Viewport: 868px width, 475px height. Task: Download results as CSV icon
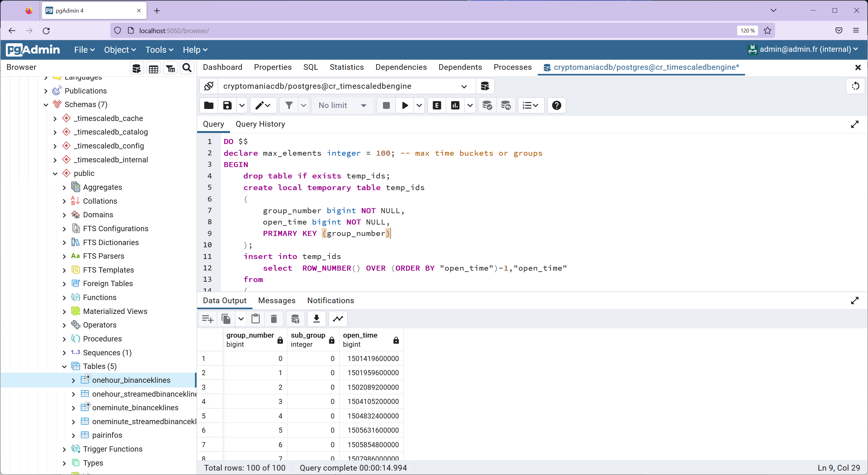click(x=316, y=319)
